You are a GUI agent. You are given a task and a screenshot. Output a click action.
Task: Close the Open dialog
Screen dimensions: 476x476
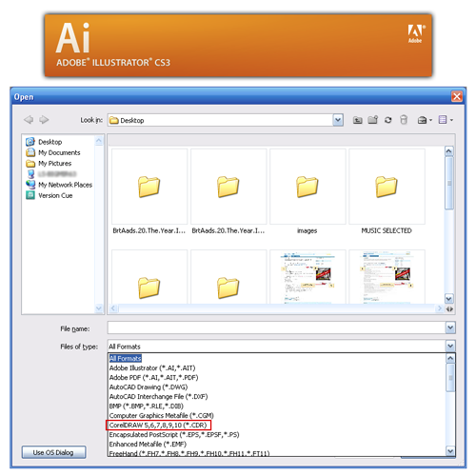point(457,96)
